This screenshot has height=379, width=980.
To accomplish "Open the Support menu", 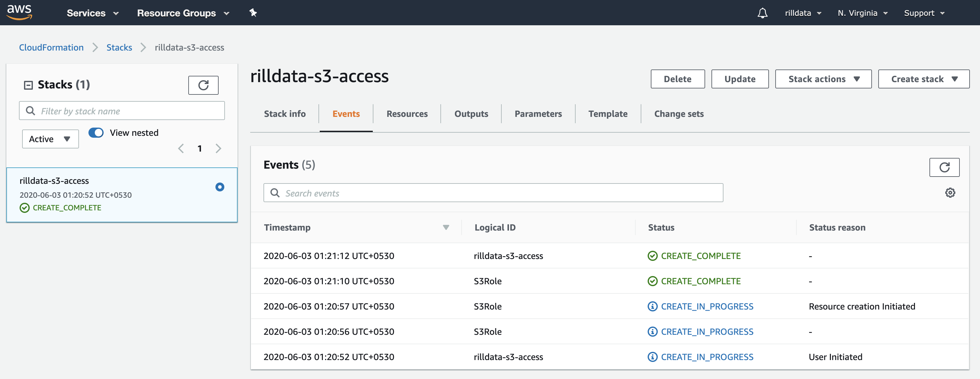I will [924, 13].
